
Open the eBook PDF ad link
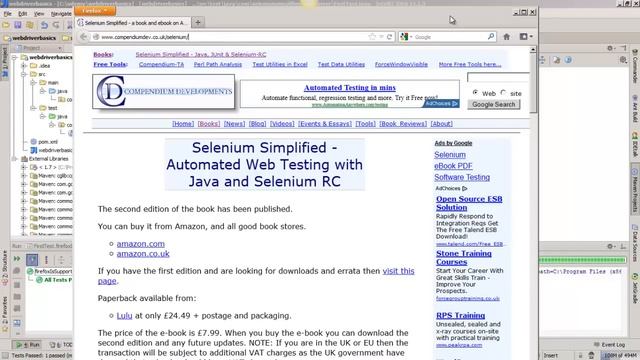453,166
